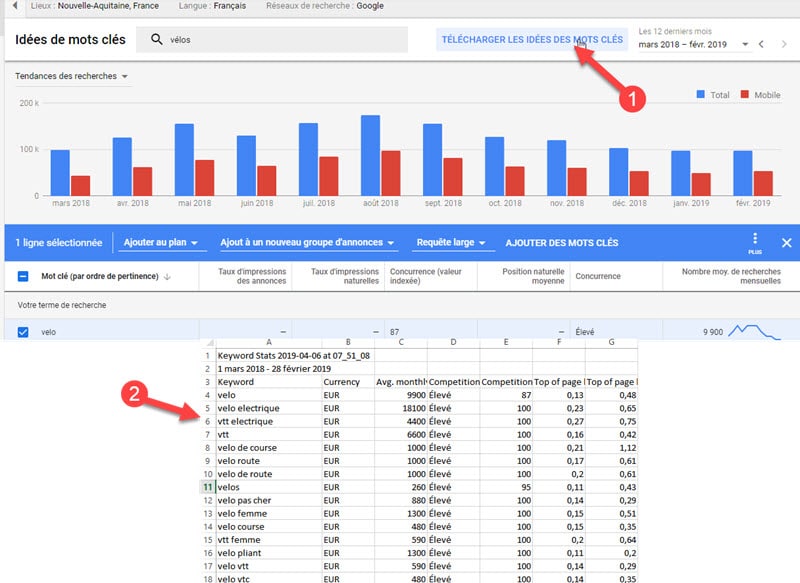The width and height of the screenshot is (800, 583).
Task: Click the Ajouter des mots clés button
Action: click(561, 243)
